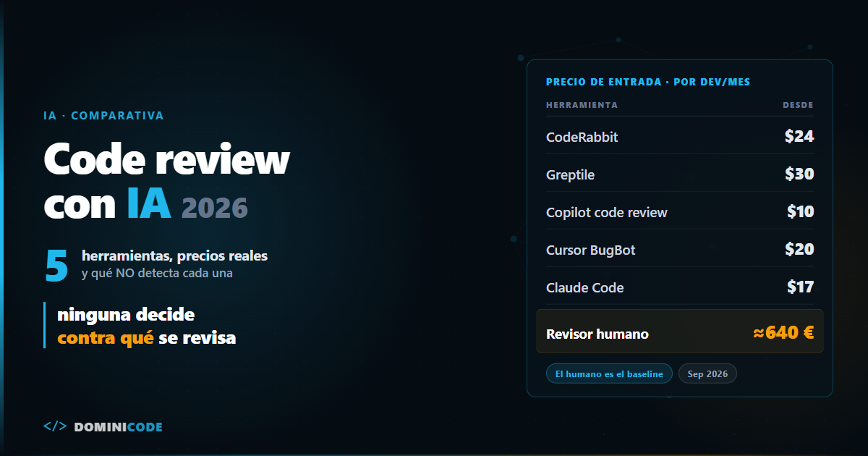Select the 'Claude Code' row label
Screen dimensions: 868x456
click(584, 287)
